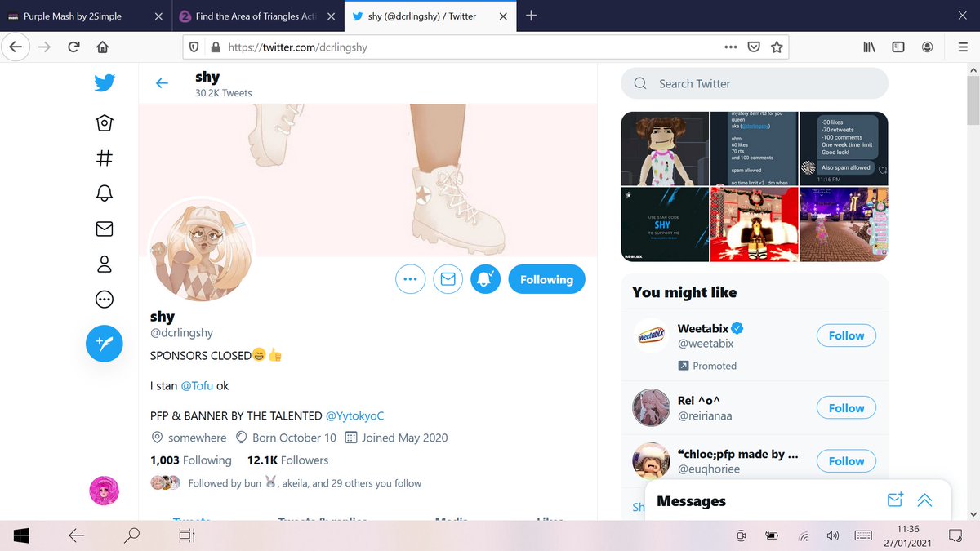Open Notifications bell in sidebar
The height and width of the screenshot is (551, 980).
tap(105, 193)
